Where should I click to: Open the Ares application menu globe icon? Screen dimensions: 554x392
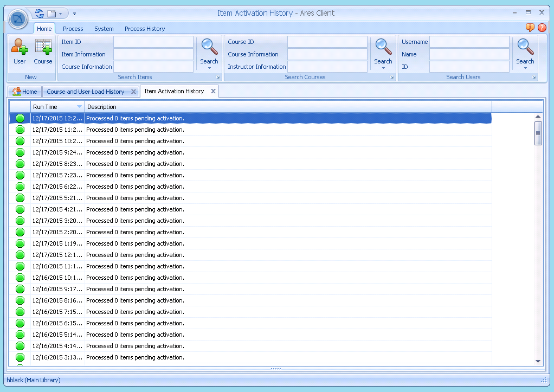18,18
